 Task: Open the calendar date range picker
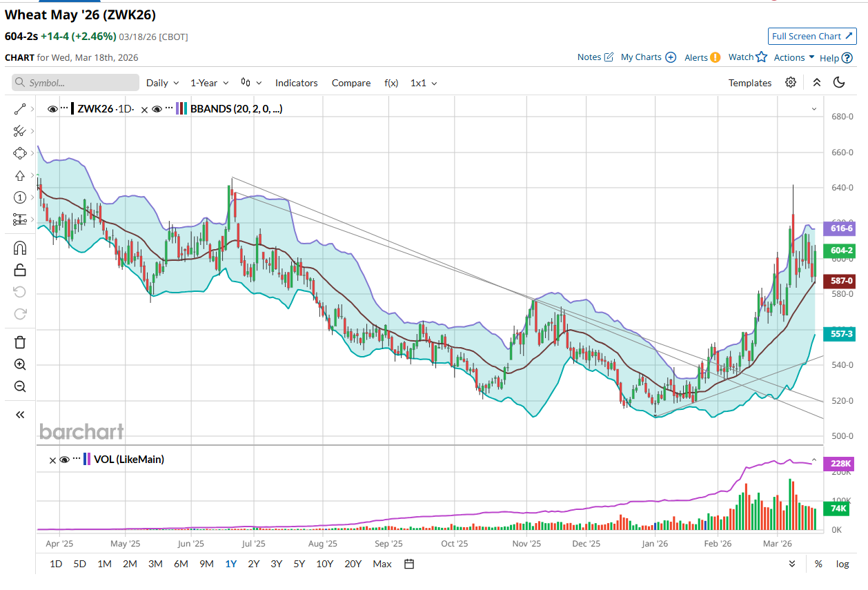(409, 564)
